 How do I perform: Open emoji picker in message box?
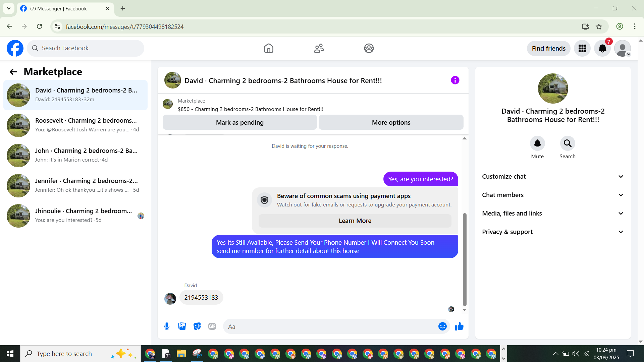442,326
